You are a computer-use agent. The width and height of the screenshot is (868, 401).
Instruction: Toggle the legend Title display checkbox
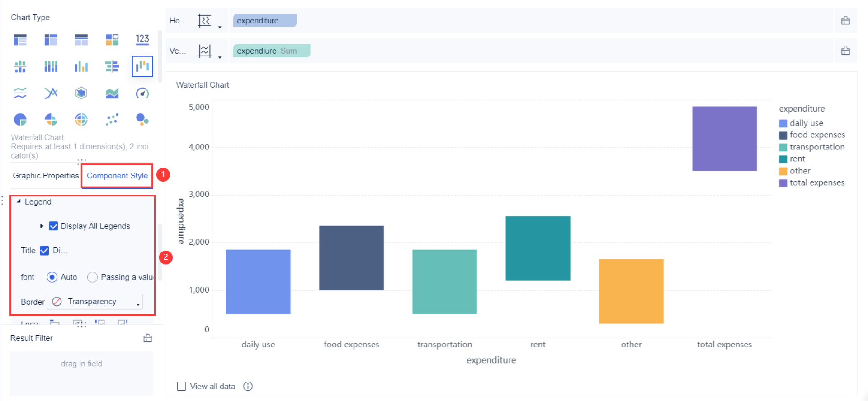[44, 250]
